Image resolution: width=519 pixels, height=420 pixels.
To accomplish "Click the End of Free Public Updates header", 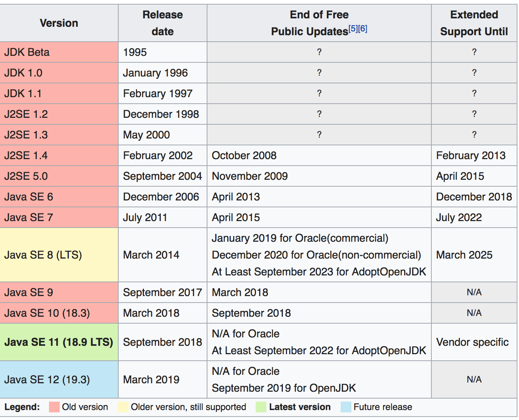I will click(319, 23).
